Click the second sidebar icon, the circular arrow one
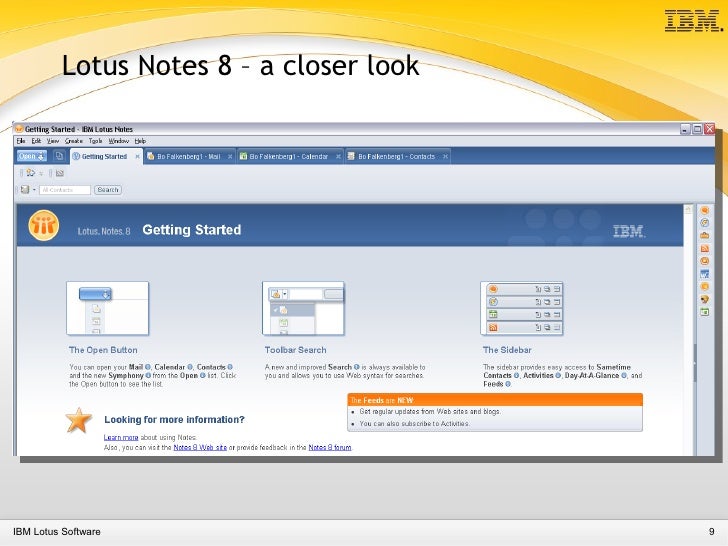This screenshot has height=546, width=728. [x=705, y=223]
